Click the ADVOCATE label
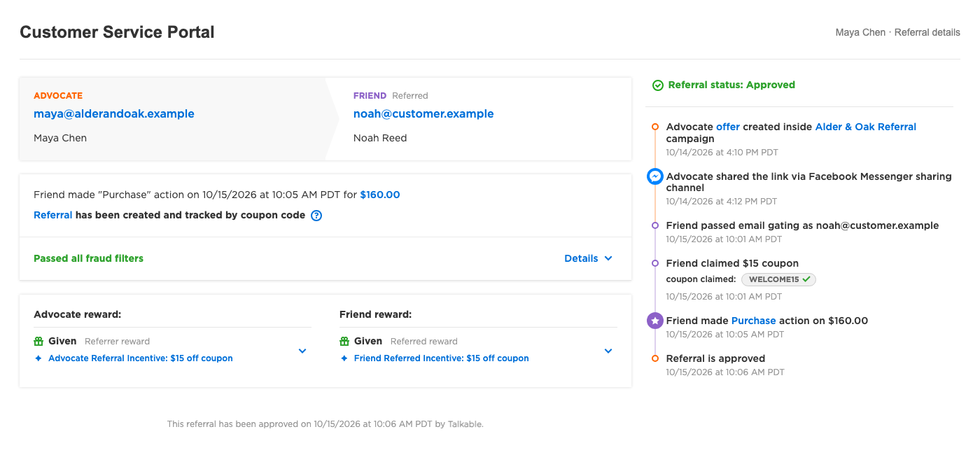 click(x=58, y=96)
